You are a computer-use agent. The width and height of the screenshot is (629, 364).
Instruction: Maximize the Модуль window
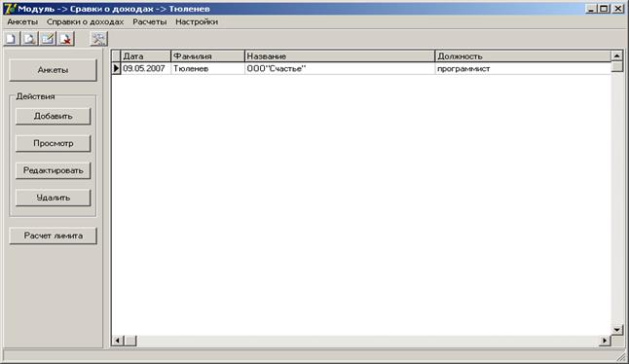tap(604, 9)
